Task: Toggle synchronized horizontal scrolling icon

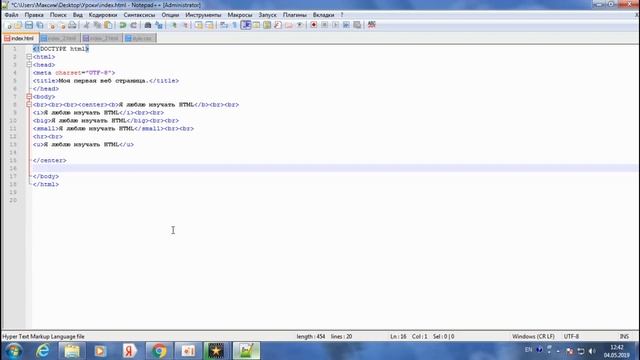Action: coord(209,25)
